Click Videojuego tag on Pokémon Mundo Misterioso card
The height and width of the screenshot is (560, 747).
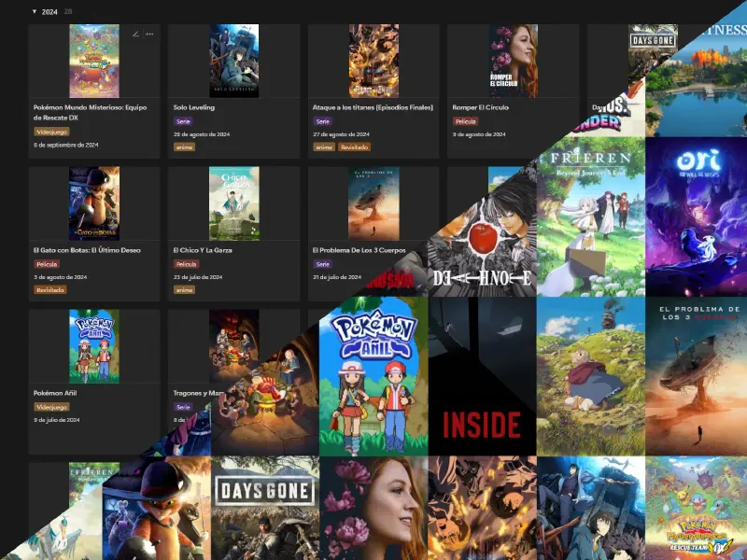pos(51,132)
